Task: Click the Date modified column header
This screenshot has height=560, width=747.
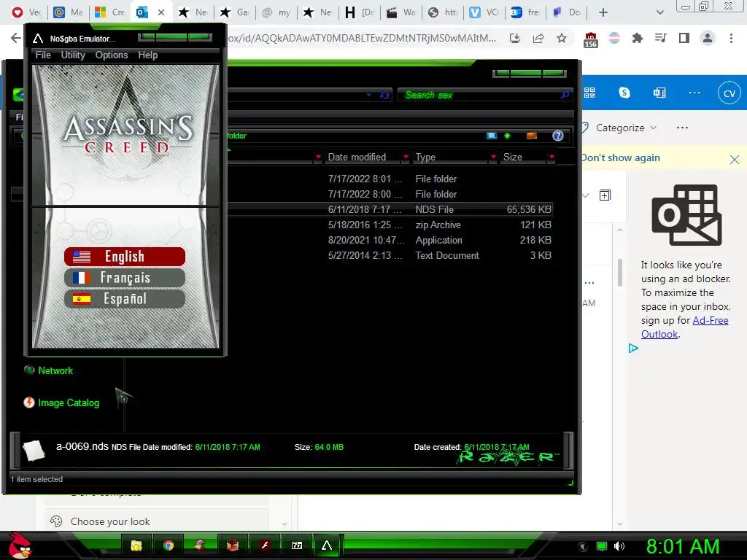Action: coord(357,157)
